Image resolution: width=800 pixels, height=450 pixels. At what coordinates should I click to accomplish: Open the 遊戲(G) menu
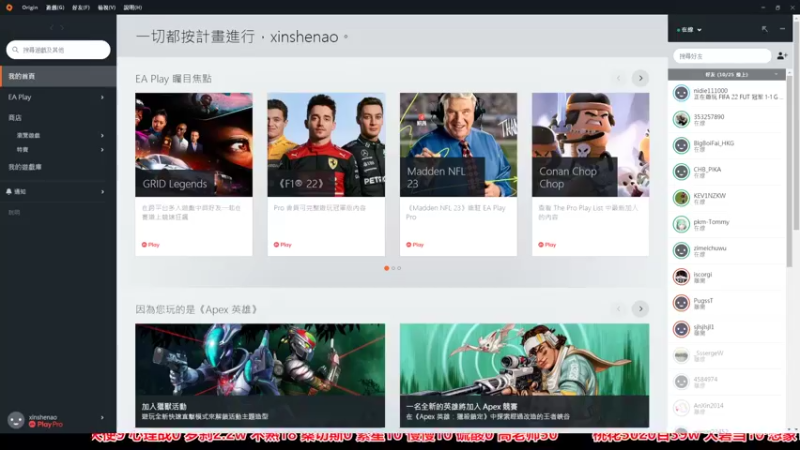point(55,7)
